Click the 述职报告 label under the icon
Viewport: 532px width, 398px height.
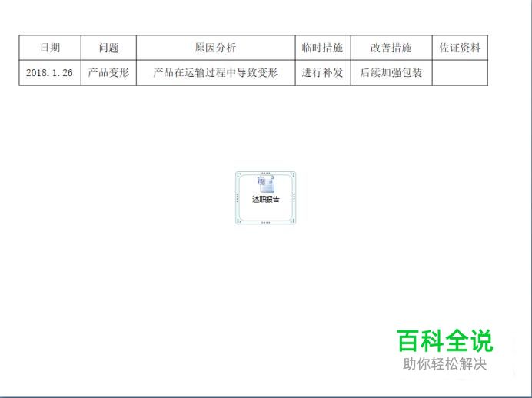[x=266, y=199]
